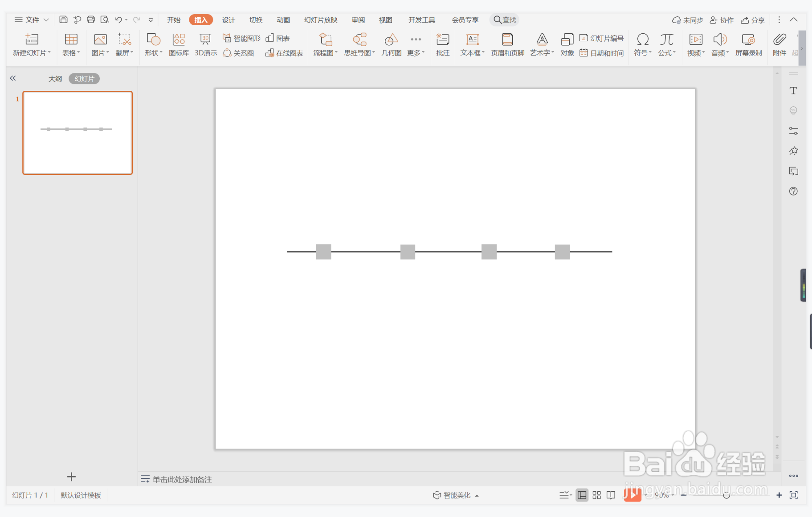The width and height of the screenshot is (812, 517).
Task: Click the zoom slider handle
Action: pyautogui.click(x=726, y=495)
